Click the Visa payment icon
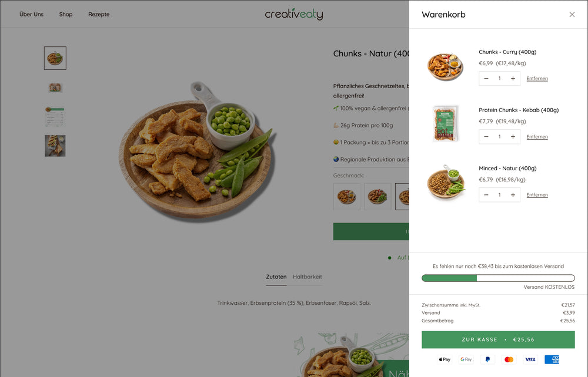588x377 pixels. click(x=530, y=359)
